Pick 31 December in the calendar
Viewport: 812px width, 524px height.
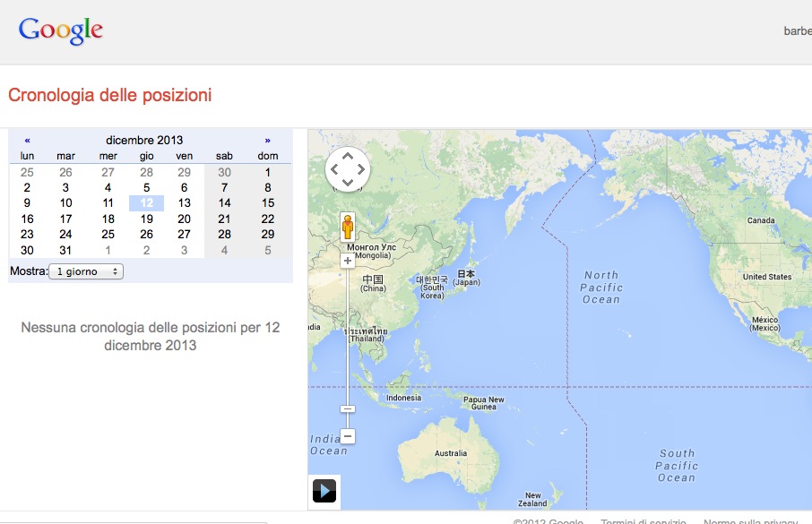point(65,251)
